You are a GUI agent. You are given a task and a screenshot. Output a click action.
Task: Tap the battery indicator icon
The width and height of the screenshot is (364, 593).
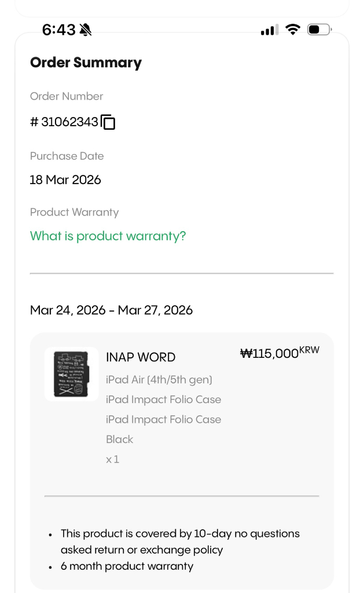pos(319,30)
